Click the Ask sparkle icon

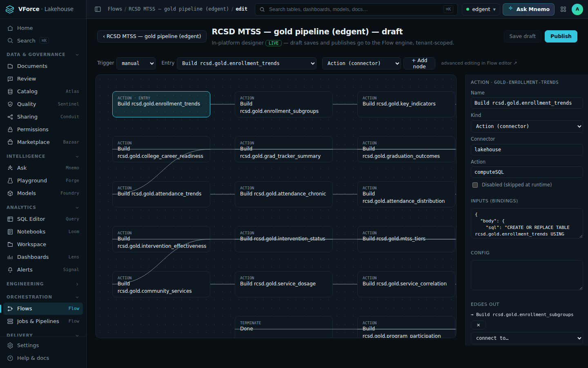(x=10, y=168)
